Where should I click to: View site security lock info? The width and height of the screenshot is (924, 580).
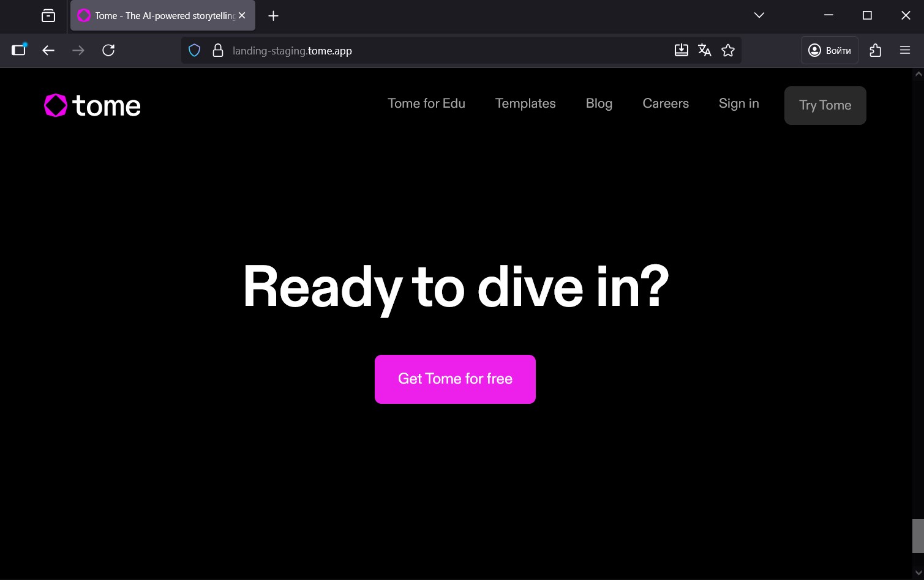click(217, 51)
